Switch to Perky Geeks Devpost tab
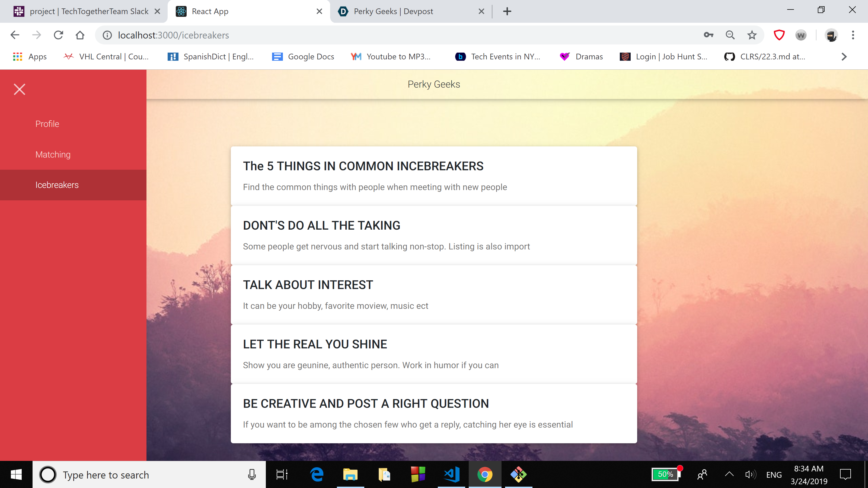The width and height of the screenshot is (868, 488). click(x=393, y=11)
